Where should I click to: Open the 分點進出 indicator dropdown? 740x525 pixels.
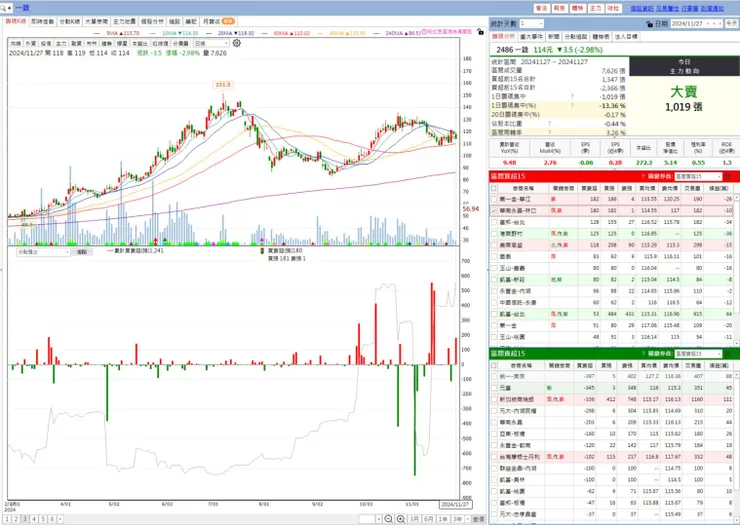tap(43, 252)
